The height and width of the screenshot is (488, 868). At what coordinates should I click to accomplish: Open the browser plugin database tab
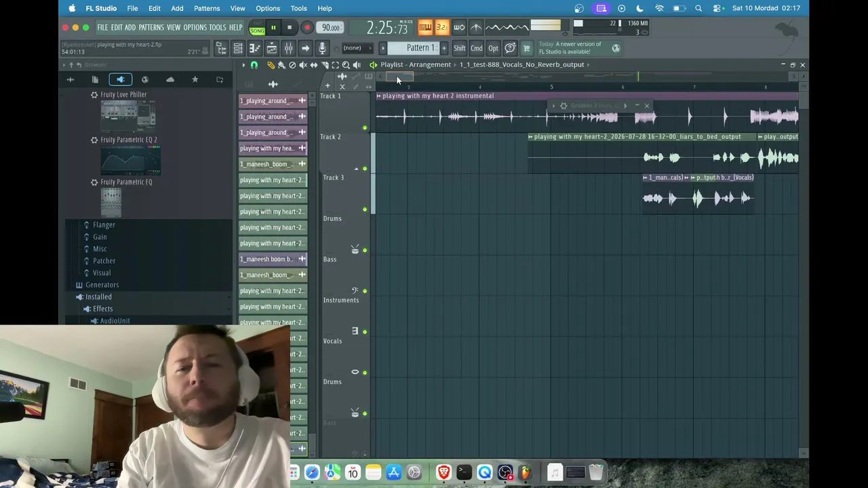120,80
